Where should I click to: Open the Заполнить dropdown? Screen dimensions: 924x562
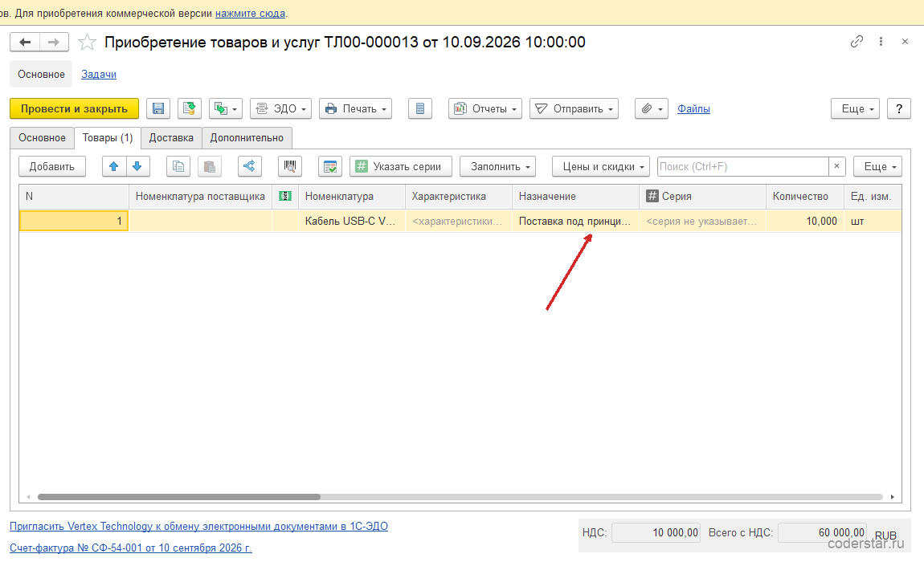(497, 166)
